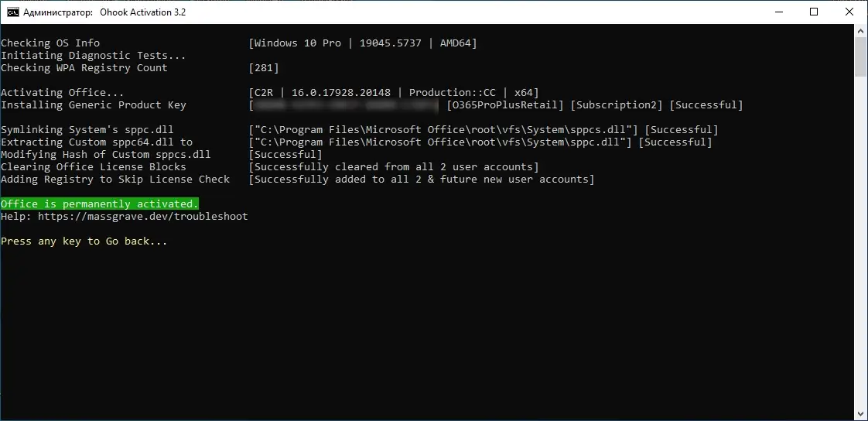This screenshot has width=868, height=421.
Task: Click the WPA Registry Count value [281]
Action: tap(264, 68)
